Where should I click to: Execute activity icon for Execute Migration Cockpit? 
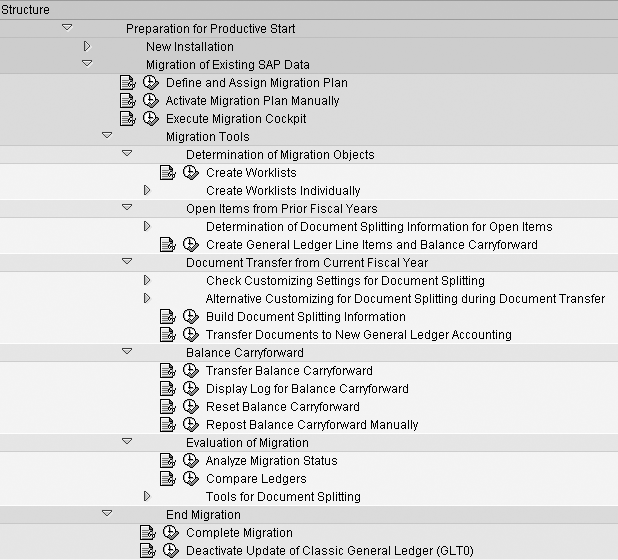[151, 119]
